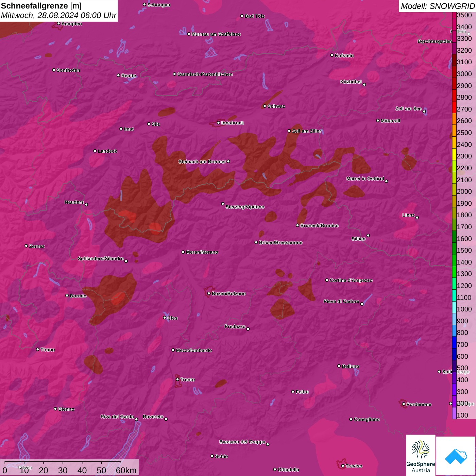Click the Schlanders/Silandro label
Viewport: 476px width, 476px height.
click(101, 258)
